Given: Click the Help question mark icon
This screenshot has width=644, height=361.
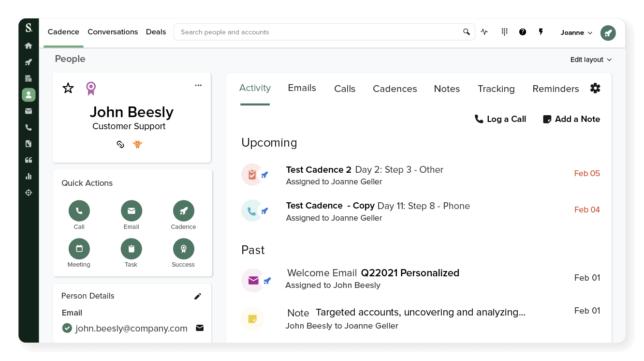Looking at the screenshot, I should coord(523,31).
